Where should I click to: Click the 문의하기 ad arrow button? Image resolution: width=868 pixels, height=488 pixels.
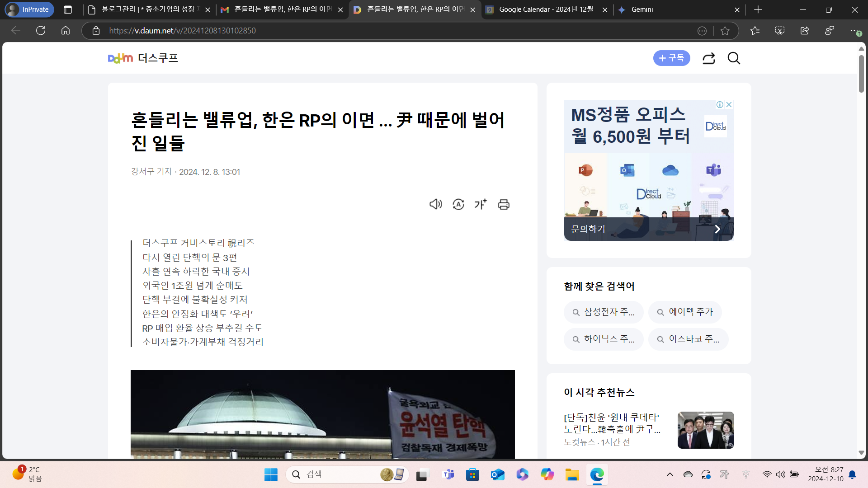[717, 229]
